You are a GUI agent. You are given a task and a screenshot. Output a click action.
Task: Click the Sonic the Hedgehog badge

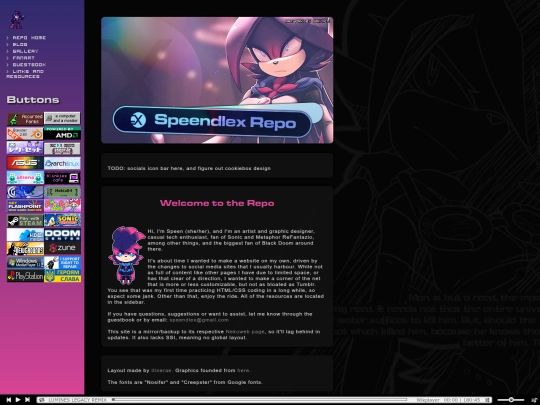[62, 220]
